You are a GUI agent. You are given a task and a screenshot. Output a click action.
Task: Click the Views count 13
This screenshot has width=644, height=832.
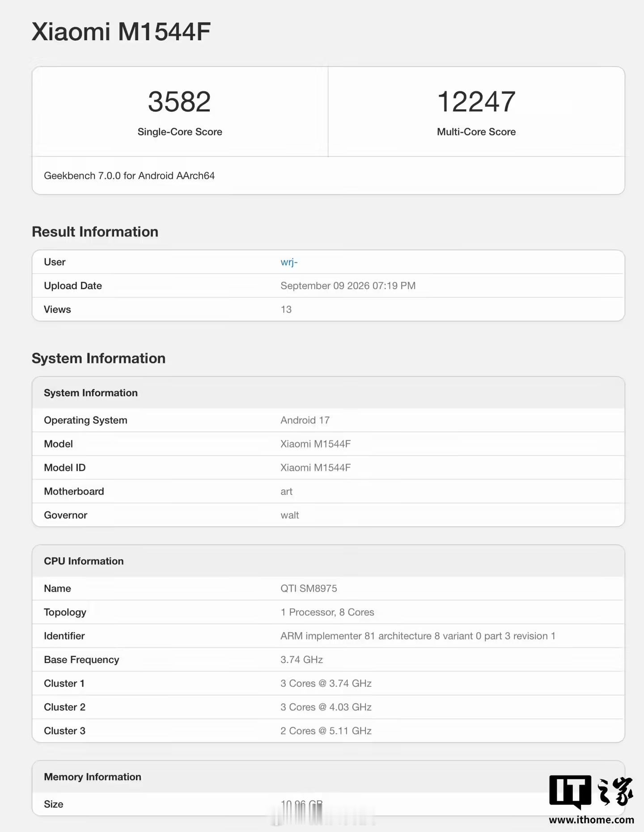286,309
